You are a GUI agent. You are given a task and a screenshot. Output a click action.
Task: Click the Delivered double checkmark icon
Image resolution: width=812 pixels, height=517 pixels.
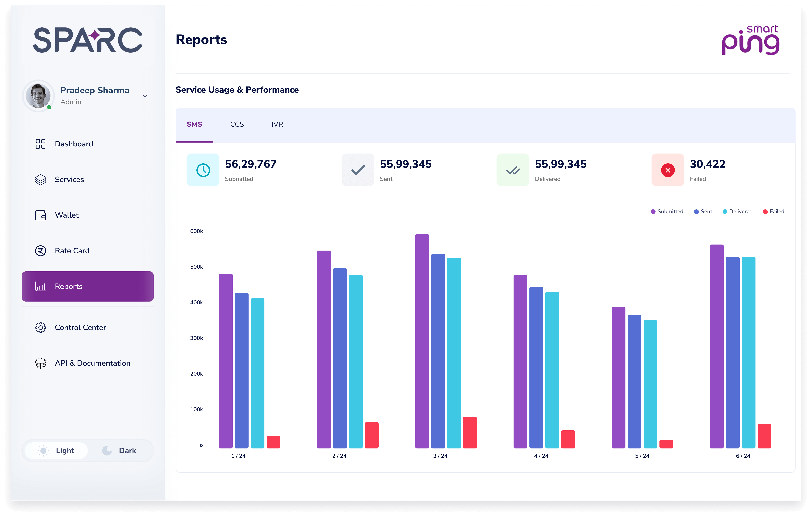point(513,170)
